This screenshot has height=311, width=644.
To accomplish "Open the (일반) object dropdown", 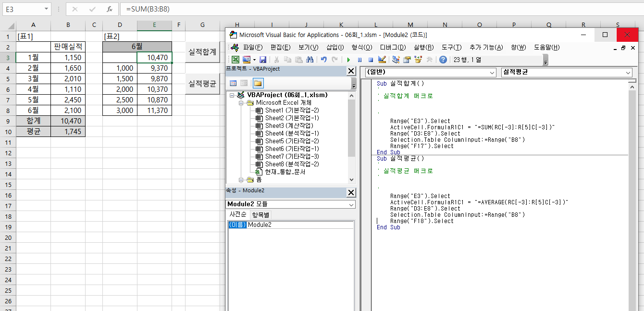I will click(492, 73).
